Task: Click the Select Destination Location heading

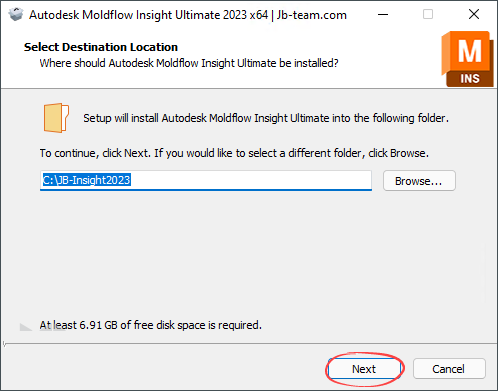Action: 101,47
